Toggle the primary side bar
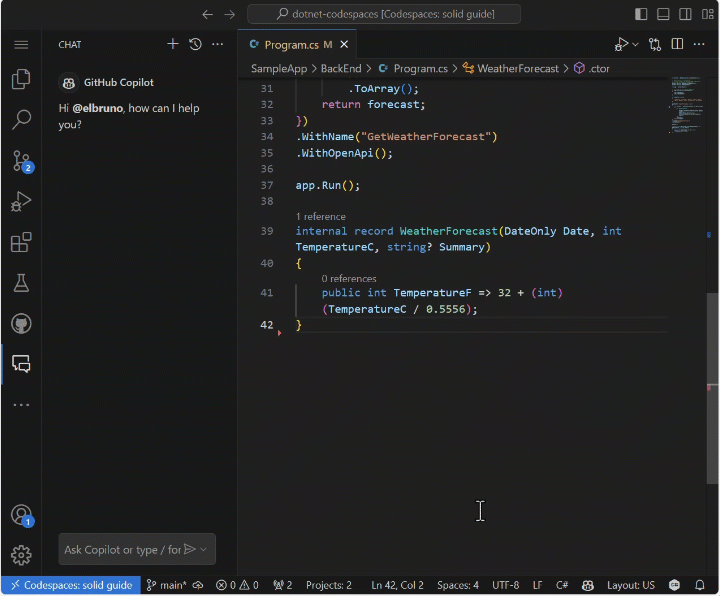Image resolution: width=720 pixels, height=596 pixels. (641, 14)
